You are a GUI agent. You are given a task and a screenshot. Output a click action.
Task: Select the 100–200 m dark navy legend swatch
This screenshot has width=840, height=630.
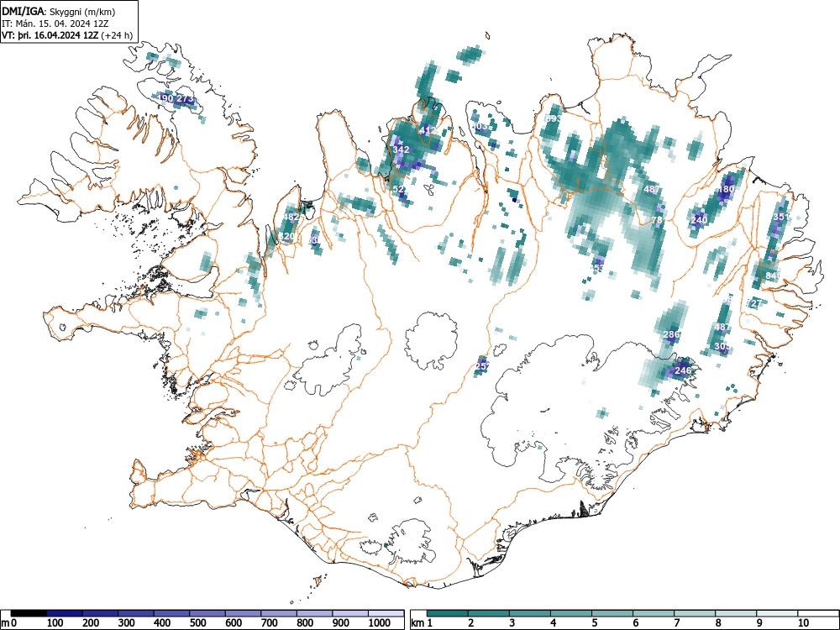[65, 613]
